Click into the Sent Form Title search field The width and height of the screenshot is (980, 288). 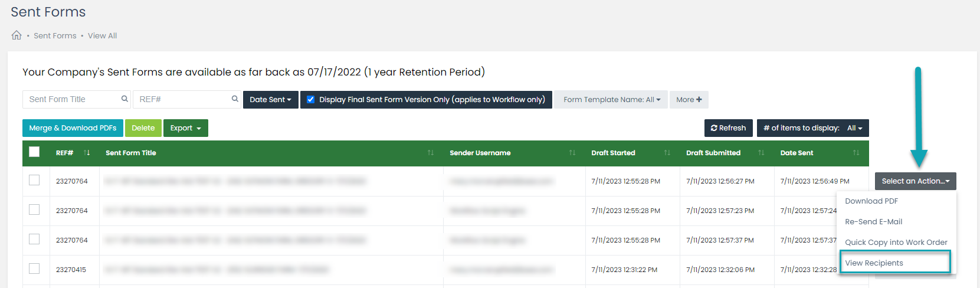(x=71, y=99)
